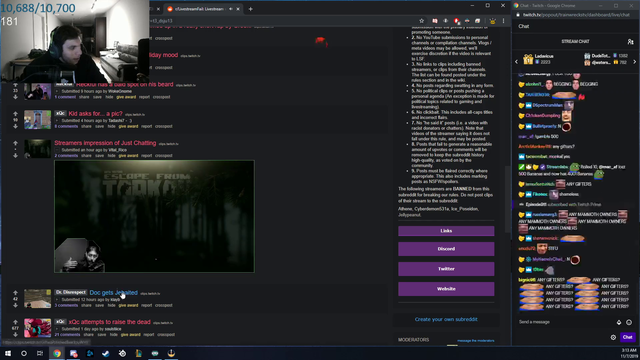640x360 pixels.
Task: Click the 'Dr. Disrespect' flair tag
Action: pyautogui.click(x=71, y=292)
